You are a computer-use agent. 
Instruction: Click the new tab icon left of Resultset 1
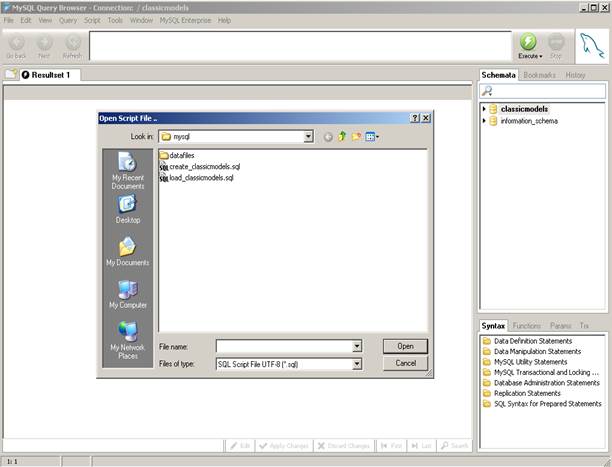click(11, 74)
